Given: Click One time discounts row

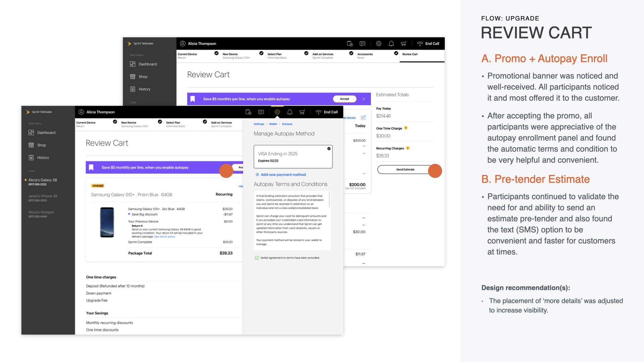Looking at the screenshot, I should click(x=102, y=330).
